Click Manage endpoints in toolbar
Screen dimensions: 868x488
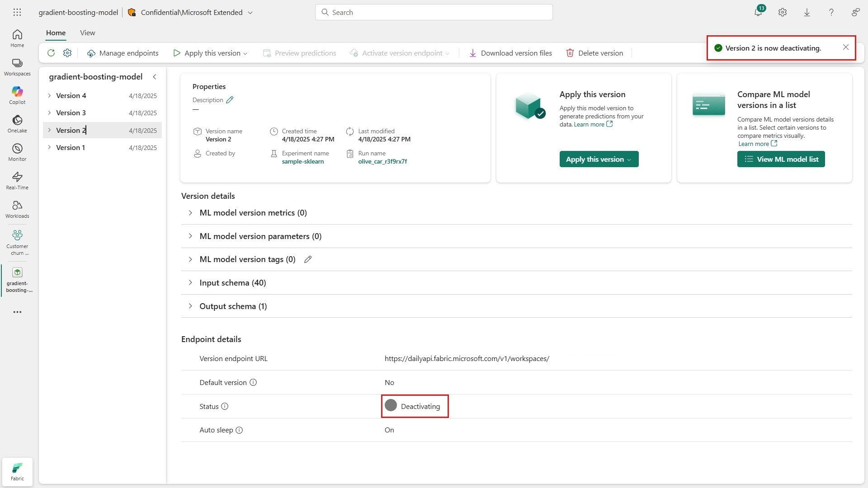click(x=123, y=53)
